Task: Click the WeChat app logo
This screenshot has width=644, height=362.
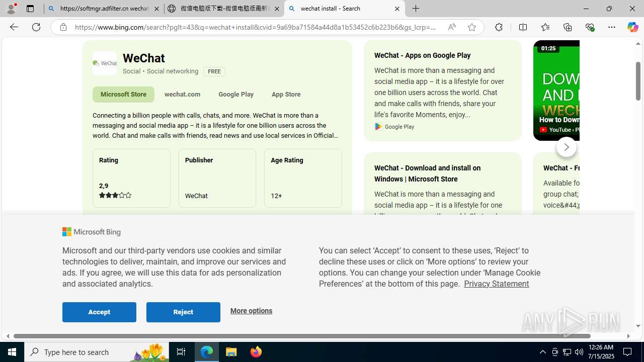Action: pos(105,63)
